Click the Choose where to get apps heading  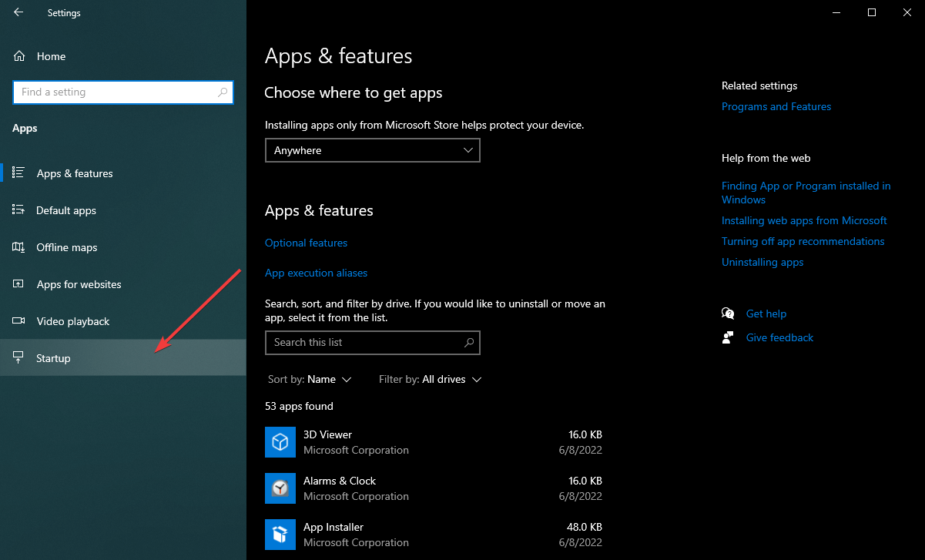pos(354,92)
